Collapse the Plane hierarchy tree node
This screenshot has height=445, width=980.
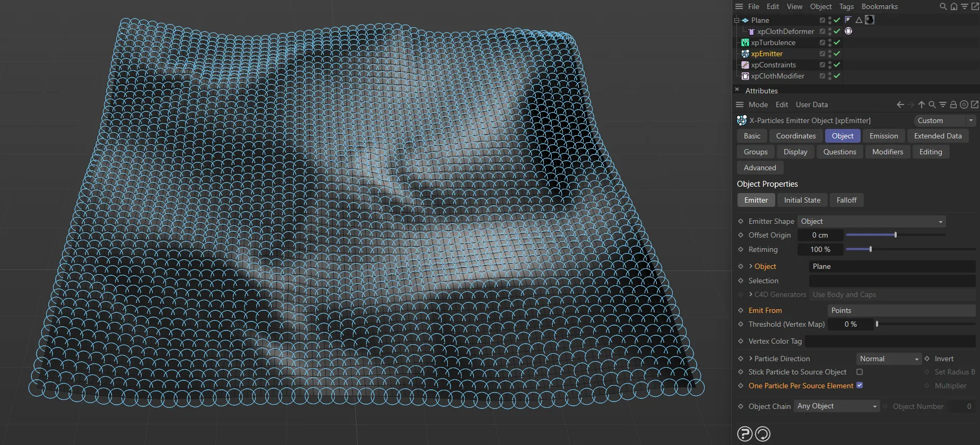pos(736,21)
